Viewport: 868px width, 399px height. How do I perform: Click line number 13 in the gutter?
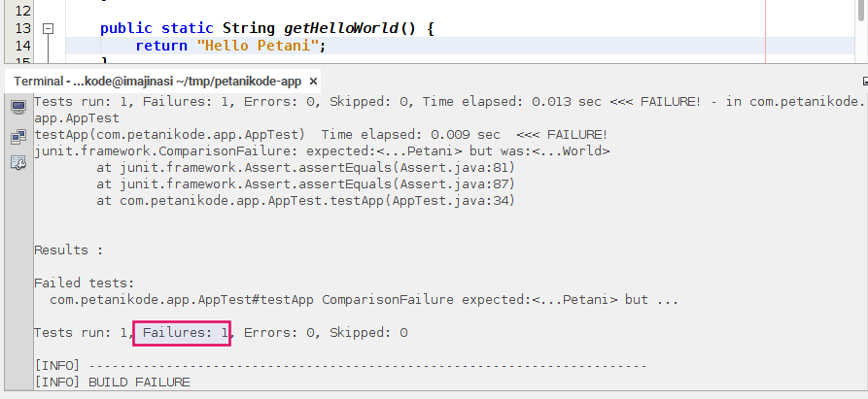point(24,29)
